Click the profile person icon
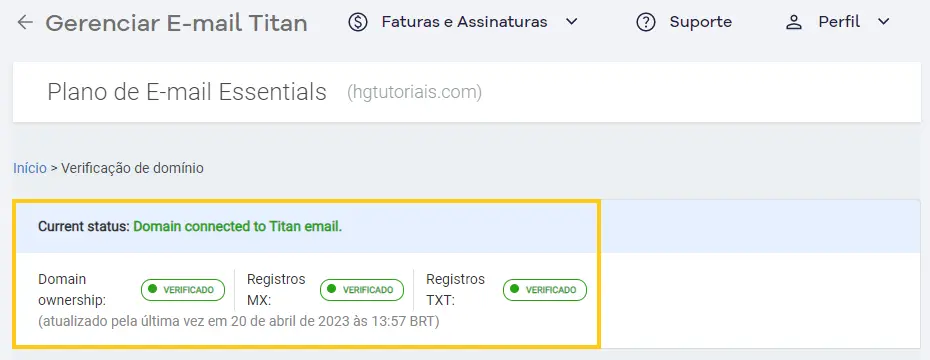930x360 pixels. [x=793, y=23]
